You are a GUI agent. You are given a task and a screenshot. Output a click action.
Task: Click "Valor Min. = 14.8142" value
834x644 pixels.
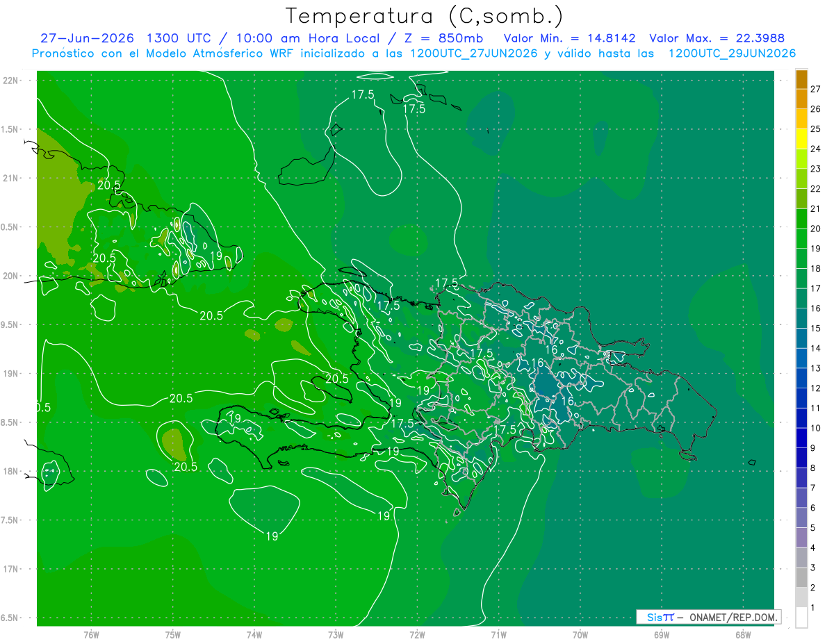pyautogui.click(x=569, y=38)
